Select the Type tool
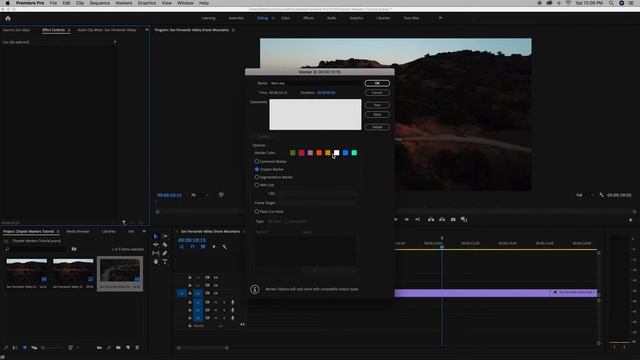 point(165,262)
